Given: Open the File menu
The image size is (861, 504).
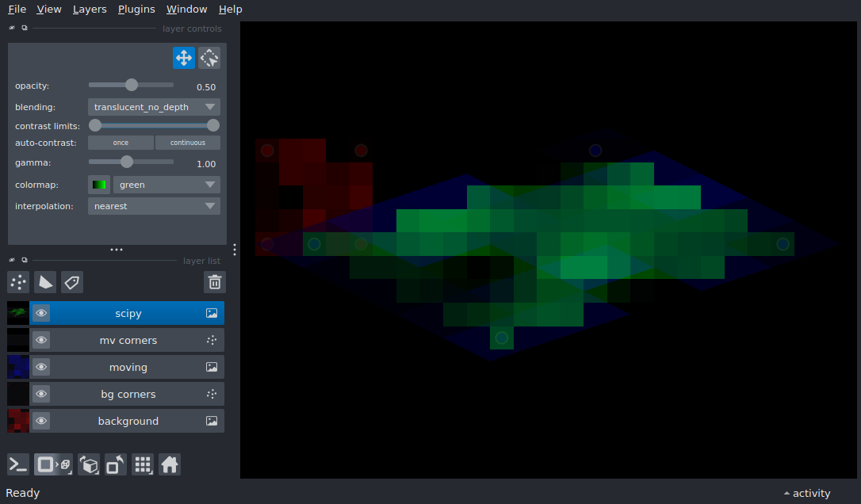Looking at the screenshot, I should [x=17, y=10].
